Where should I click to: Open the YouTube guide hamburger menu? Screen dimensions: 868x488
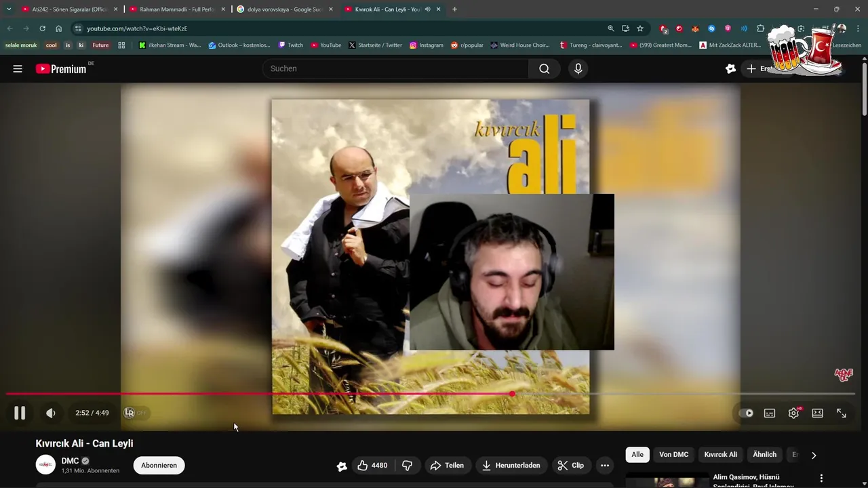(18, 68)
